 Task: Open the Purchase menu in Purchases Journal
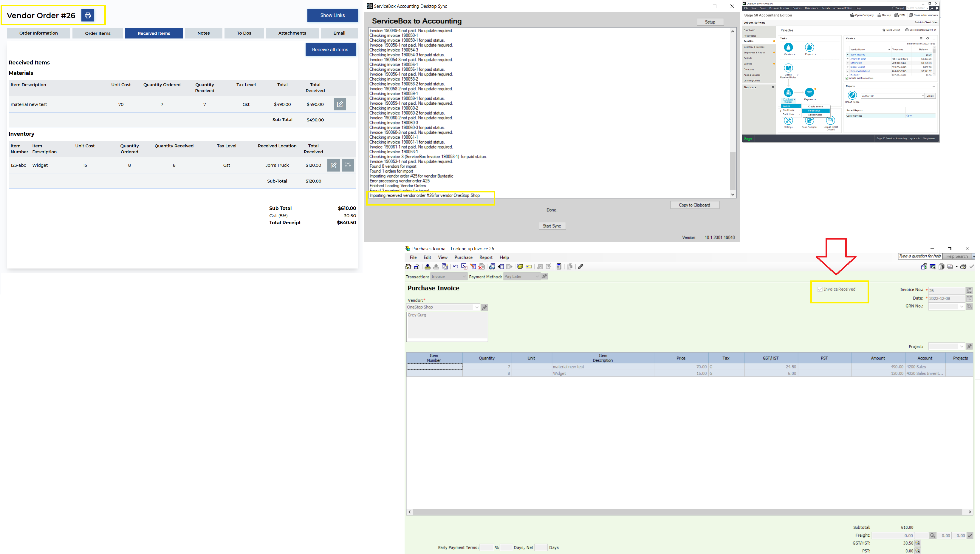coord(463,258)
